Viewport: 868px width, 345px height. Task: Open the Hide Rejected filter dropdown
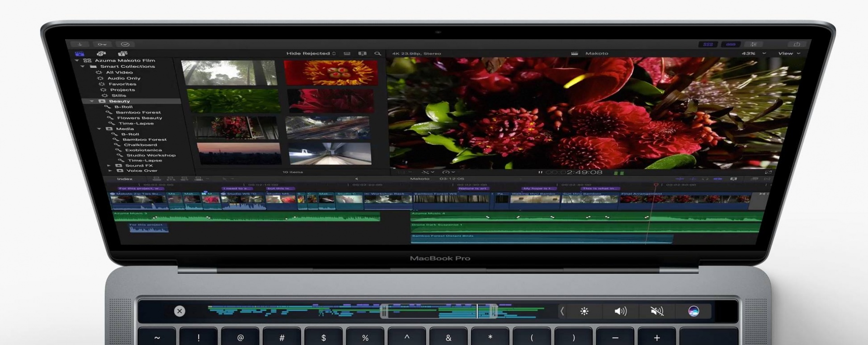[311, 54]
